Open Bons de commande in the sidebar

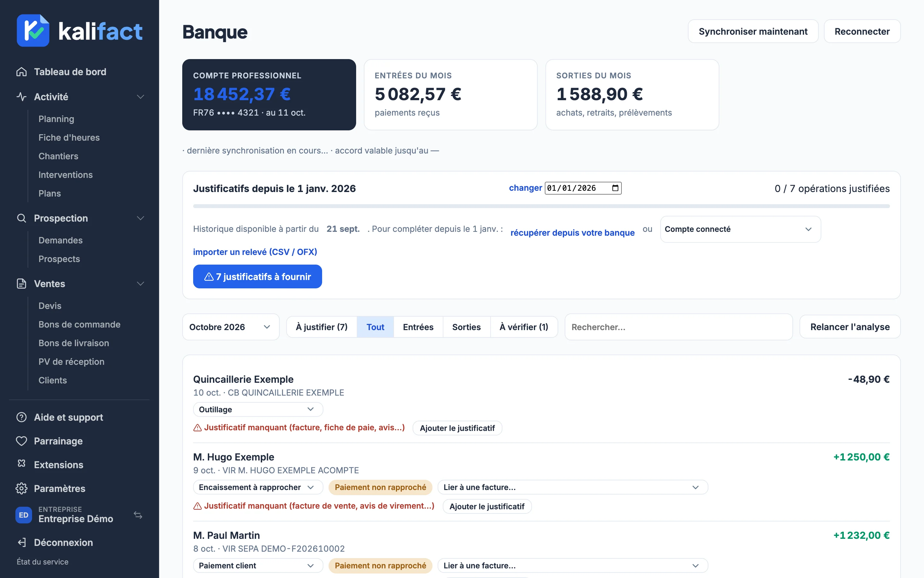point(79,325)
